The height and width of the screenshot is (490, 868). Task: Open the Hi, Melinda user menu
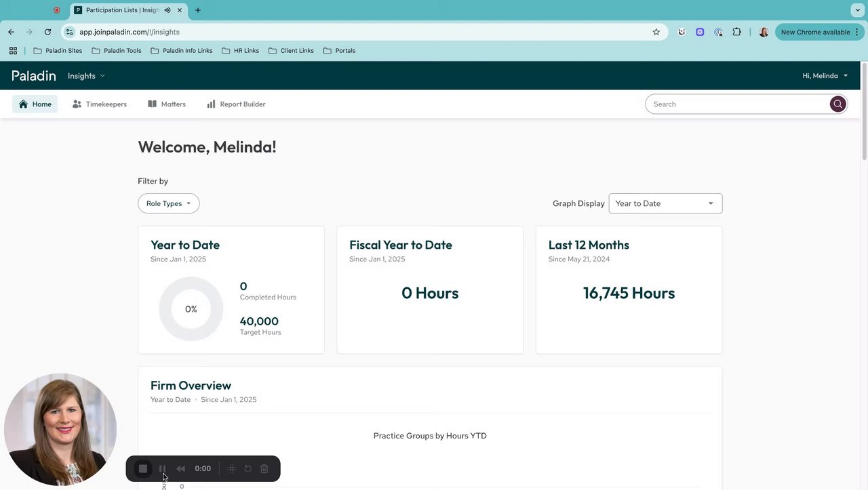(x=825, y=76)
